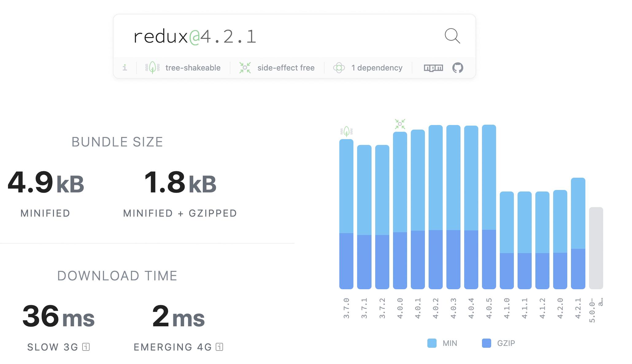
Task: Click the tree-shakeable label
Action: coord(193,68)
